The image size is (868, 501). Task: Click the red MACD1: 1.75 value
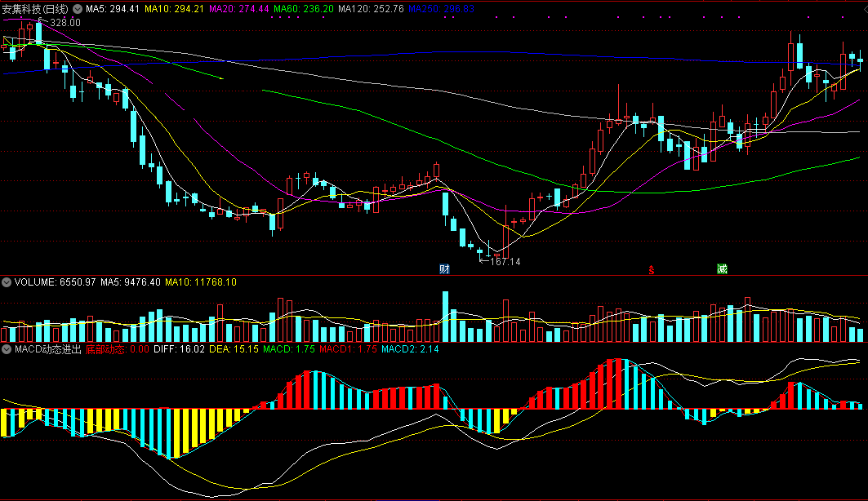(348, 349)
